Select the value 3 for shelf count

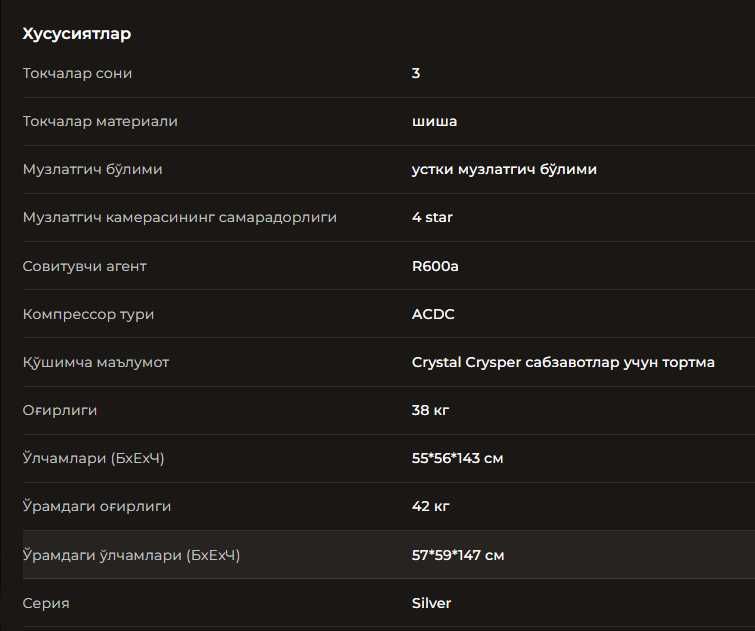coord(416,73)
